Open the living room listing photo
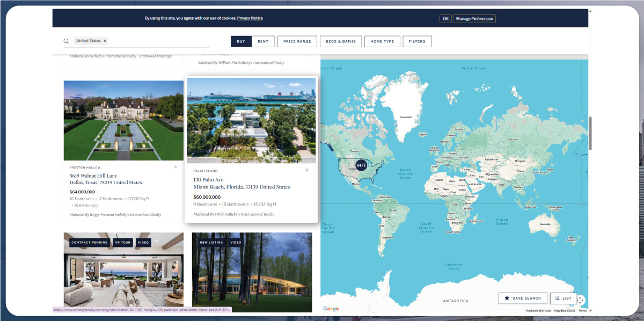 123,272
